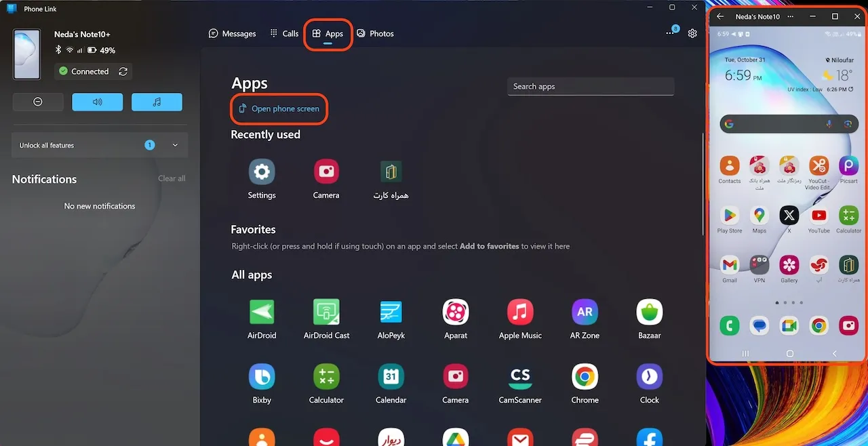
Task: Tap the Google search bar on the phone
Action: [x=789, y=124]
